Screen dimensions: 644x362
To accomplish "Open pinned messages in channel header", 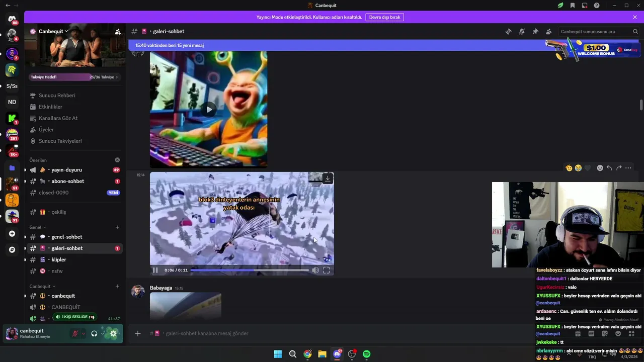I will [x=535, y=32].
